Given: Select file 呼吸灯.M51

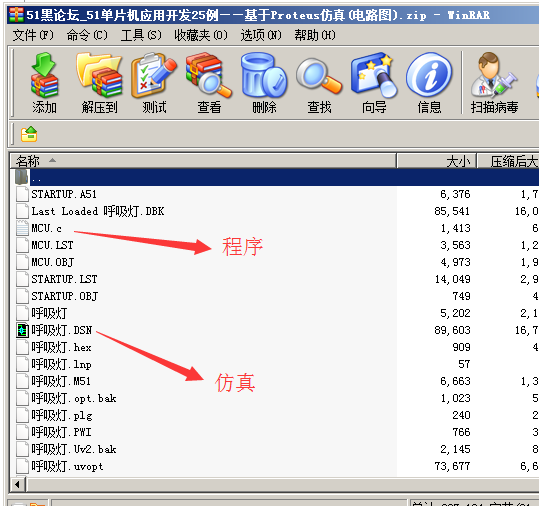Looking at the screenshot, I should tap(61, 381).
